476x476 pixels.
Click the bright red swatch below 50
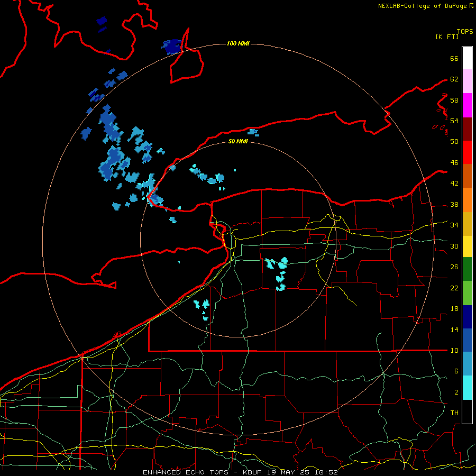pos(467,152)
